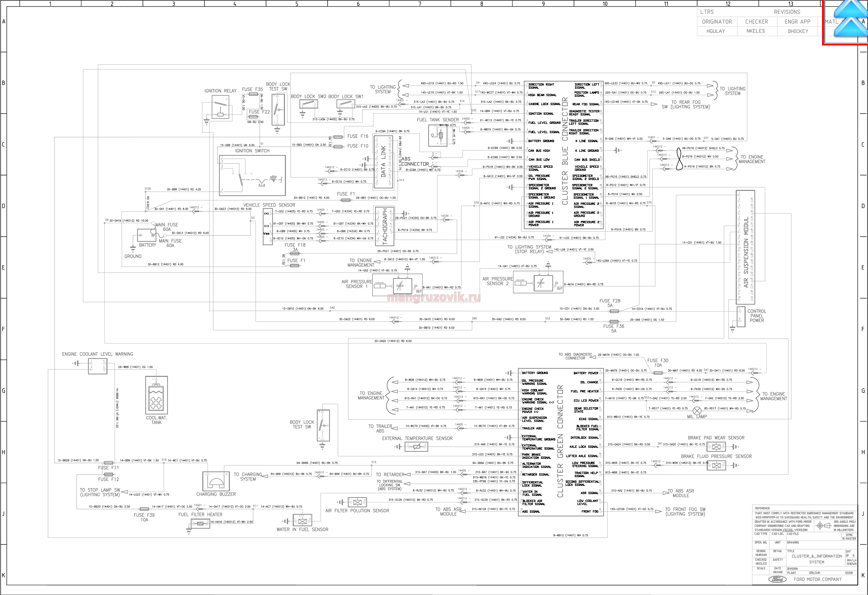Image resolution: width=868 pixels, height=595 pixels.
Task: Click the 'DHICKEY' name in revisions table
Action: coord(798,31)
